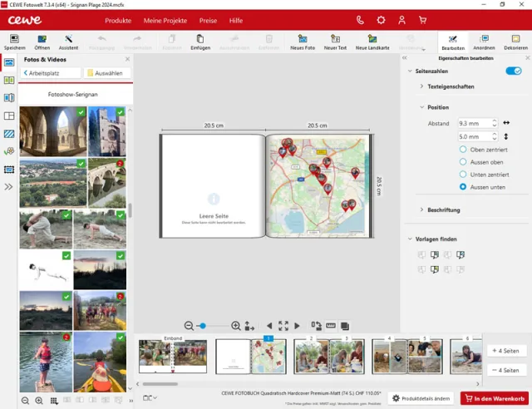Open the Meine Projekte menu
The height and width of the screenshot is (409, 532).
coord(165,20)
